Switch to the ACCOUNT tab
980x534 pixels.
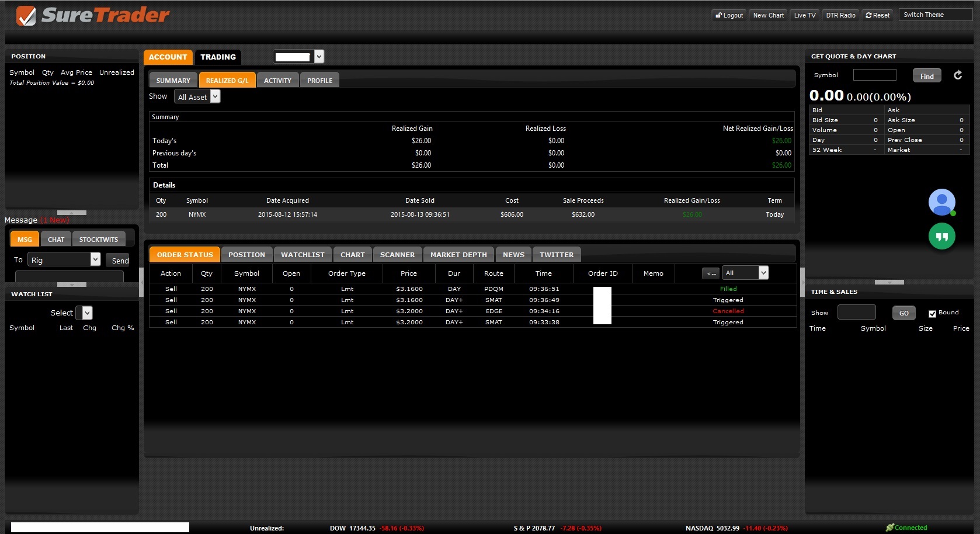click(x=168, y=57)
